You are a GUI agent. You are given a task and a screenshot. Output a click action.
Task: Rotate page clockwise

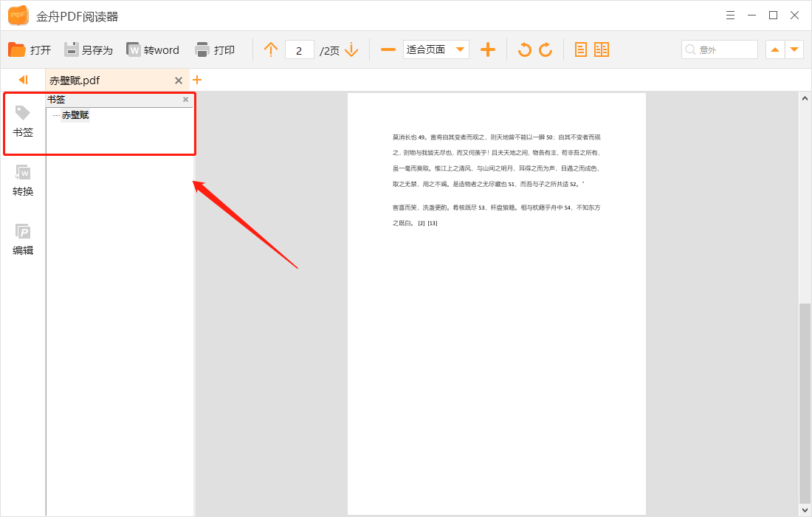(546, 49)
